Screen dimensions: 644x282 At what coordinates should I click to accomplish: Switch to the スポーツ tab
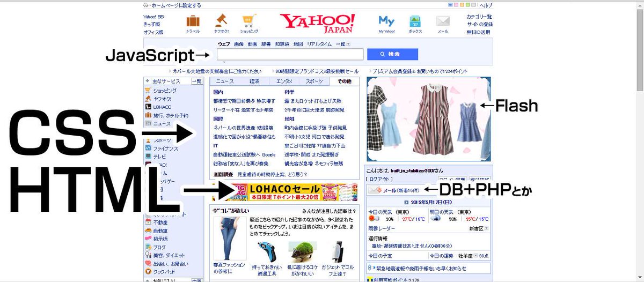[x=314, y=81]
